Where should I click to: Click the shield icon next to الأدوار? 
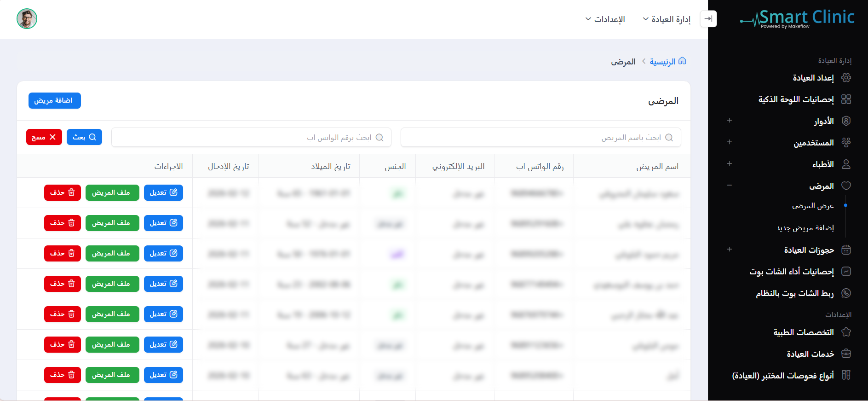tap(846, 121)
